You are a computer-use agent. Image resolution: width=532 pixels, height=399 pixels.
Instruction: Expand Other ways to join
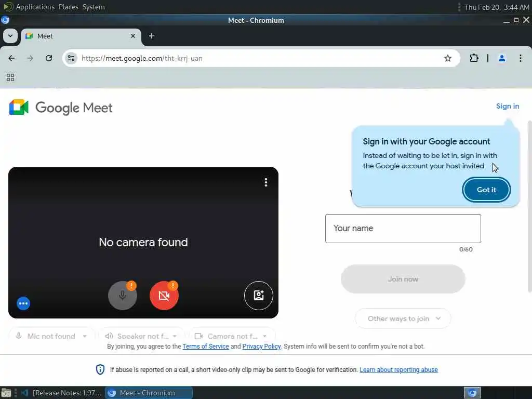pos(403,318)
